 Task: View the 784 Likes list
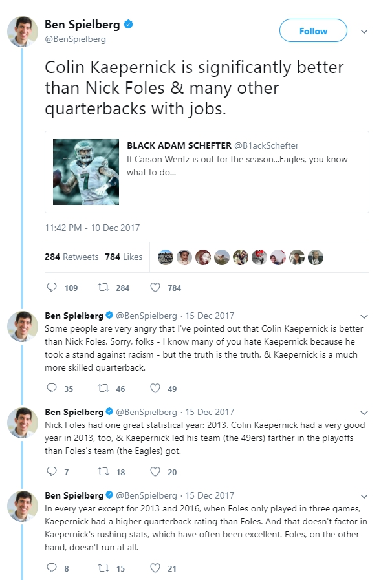(x=124, y=257)
